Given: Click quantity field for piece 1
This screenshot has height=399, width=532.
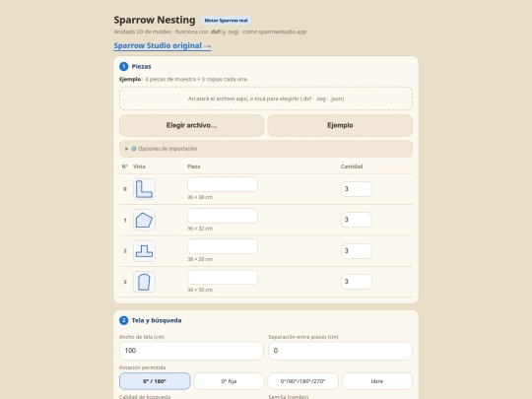Looking at the screenshot, I should coord(357,220).
